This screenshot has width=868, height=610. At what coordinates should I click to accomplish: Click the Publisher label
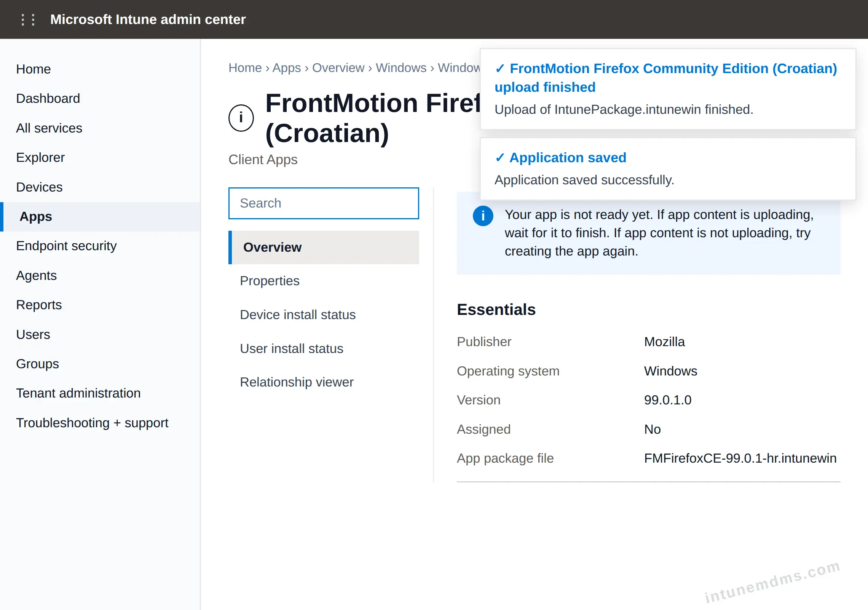484,342
